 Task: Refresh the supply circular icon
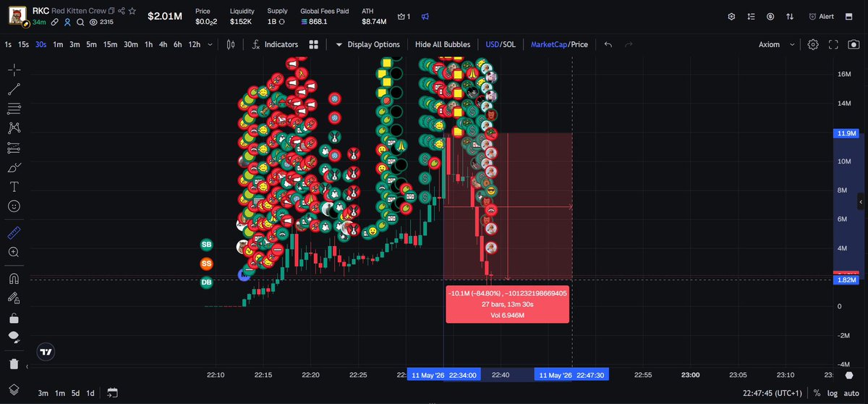coord(281,22)
